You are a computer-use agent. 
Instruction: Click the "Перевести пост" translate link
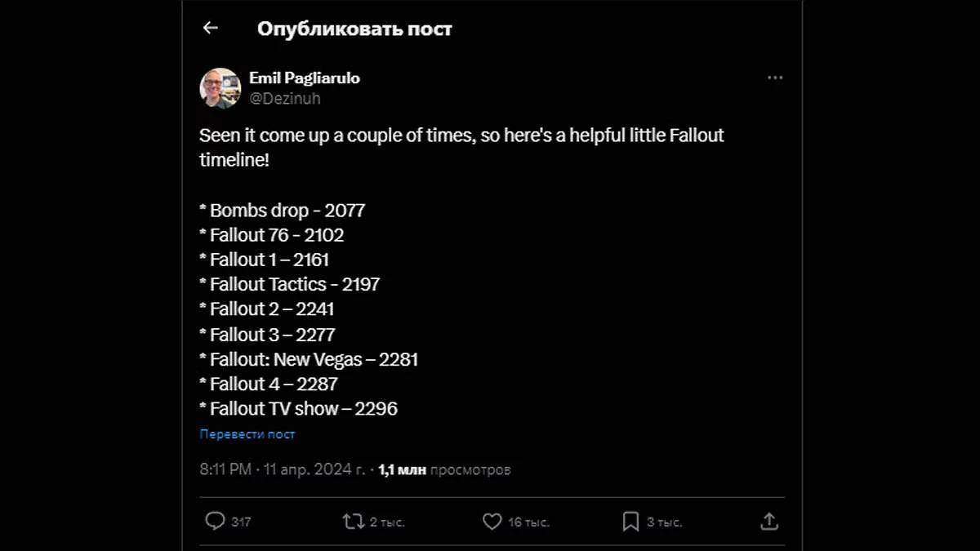point(247,434)
